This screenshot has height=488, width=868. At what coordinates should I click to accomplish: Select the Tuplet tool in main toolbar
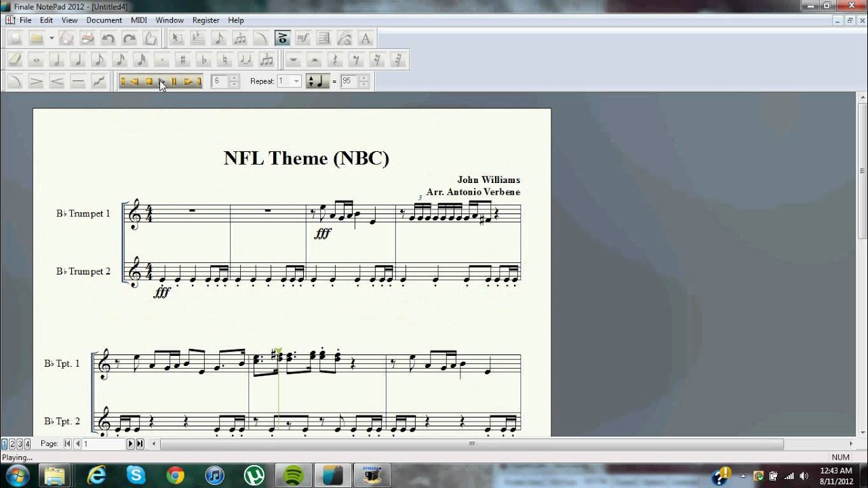(240, 38)
